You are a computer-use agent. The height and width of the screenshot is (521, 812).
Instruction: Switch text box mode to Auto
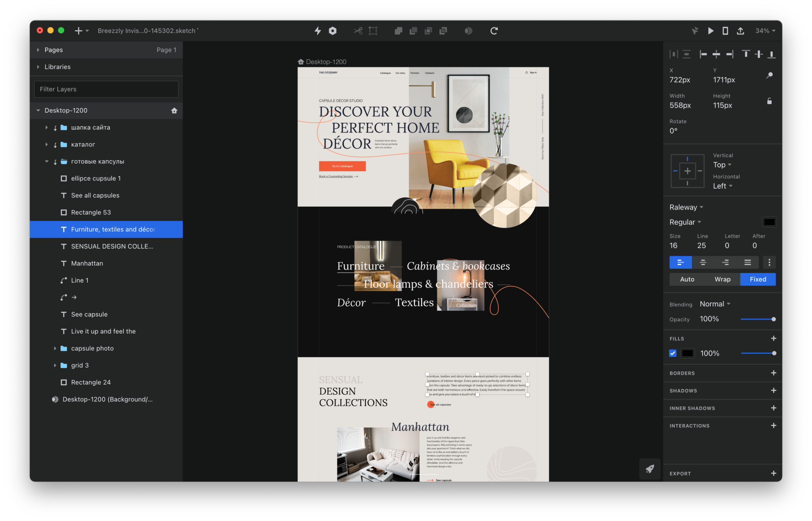point(687,279)
